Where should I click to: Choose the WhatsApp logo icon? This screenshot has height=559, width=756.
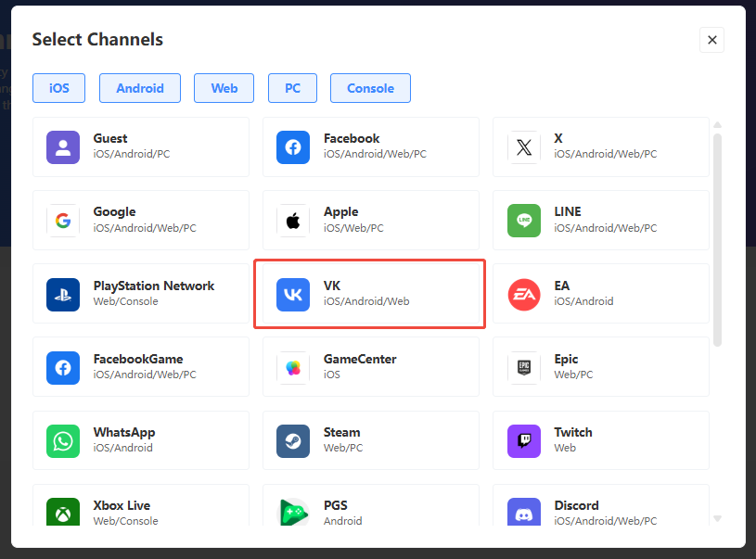tap(63, 440)
